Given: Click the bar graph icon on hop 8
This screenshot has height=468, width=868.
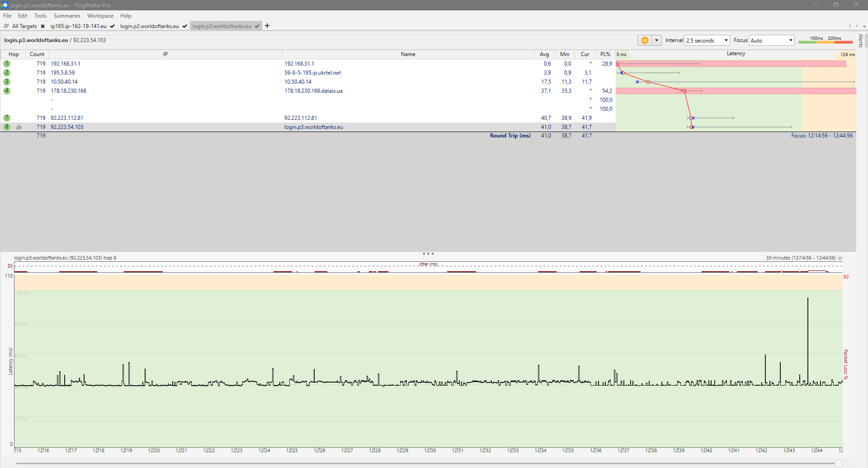Looking at the screenshot, I should (19, 127).
